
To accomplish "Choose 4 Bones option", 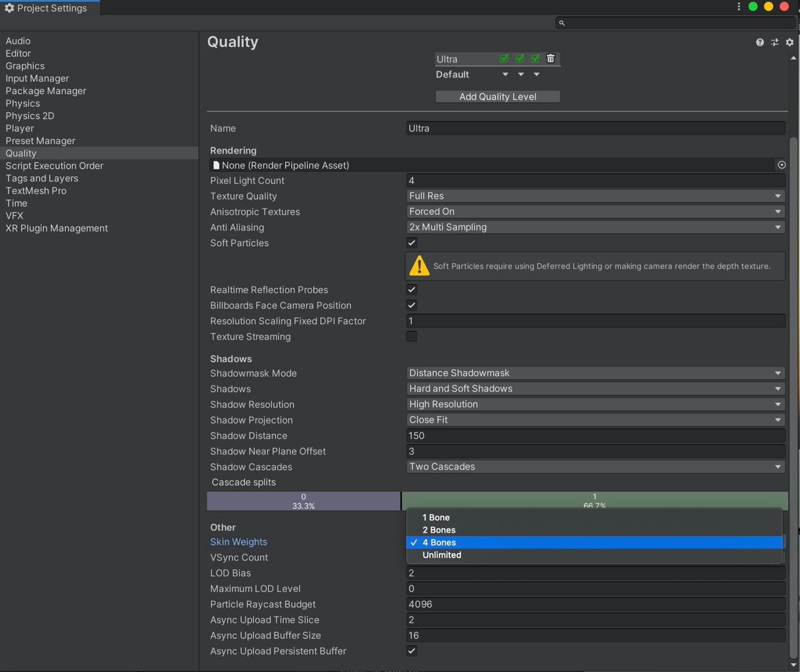I will pos(594,542).
